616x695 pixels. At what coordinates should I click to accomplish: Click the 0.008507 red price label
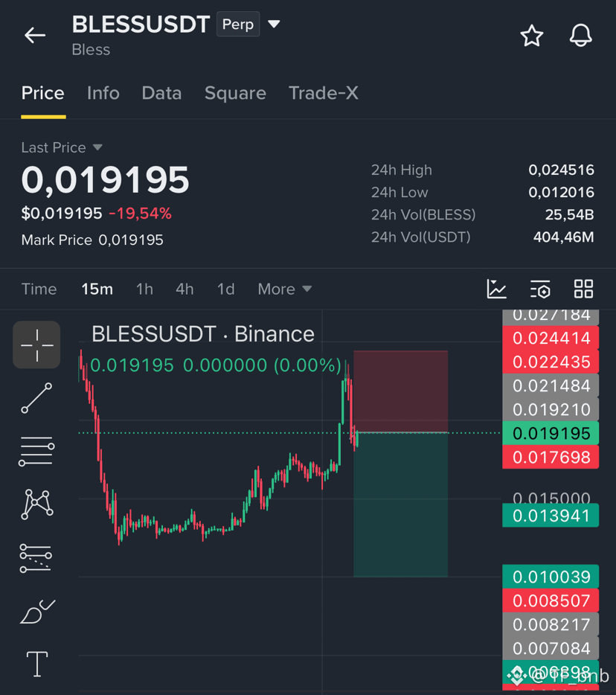point(551,600)
